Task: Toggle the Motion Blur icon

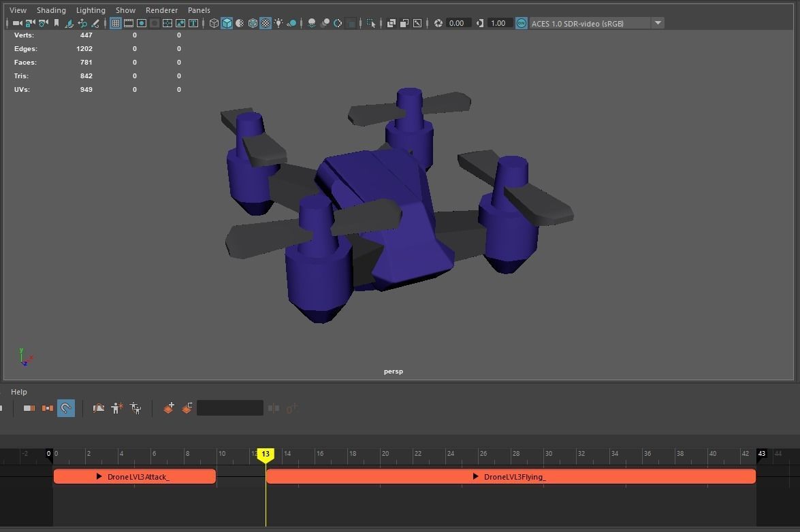Action: (325, 23)
